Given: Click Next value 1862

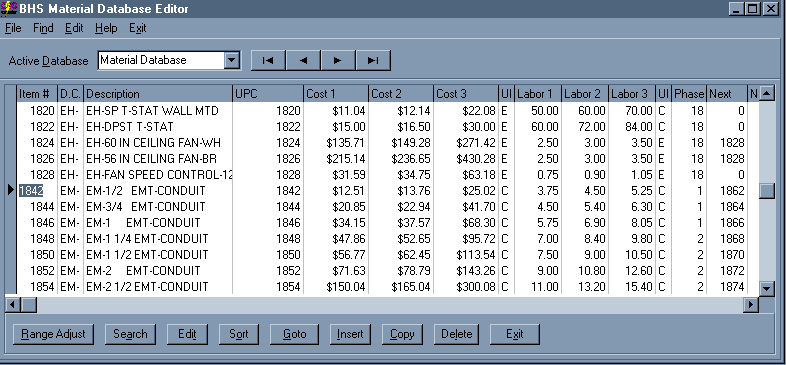Looking at the screenshot, I should click(x=731, y=191).
